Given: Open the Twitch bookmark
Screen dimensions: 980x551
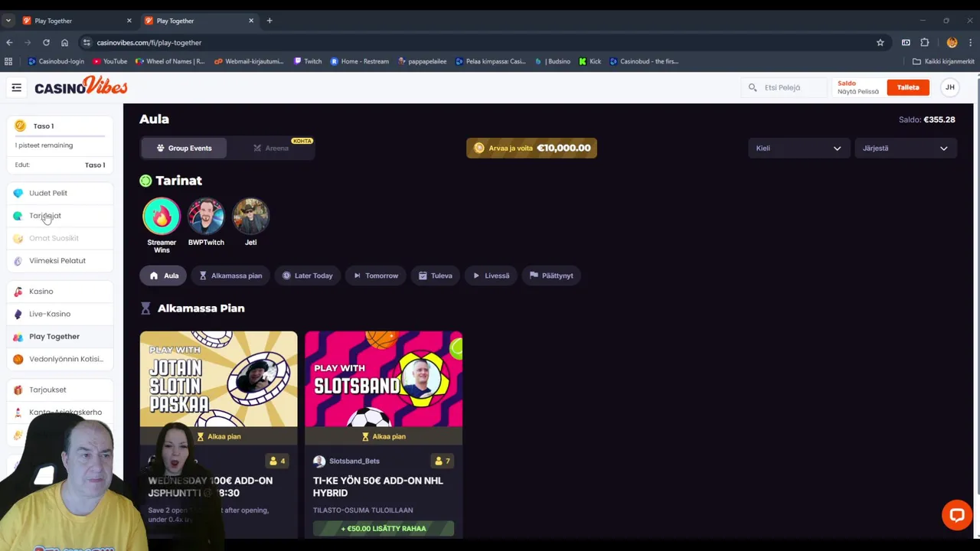Looking at the screenshot, I should tap(308, 61).
